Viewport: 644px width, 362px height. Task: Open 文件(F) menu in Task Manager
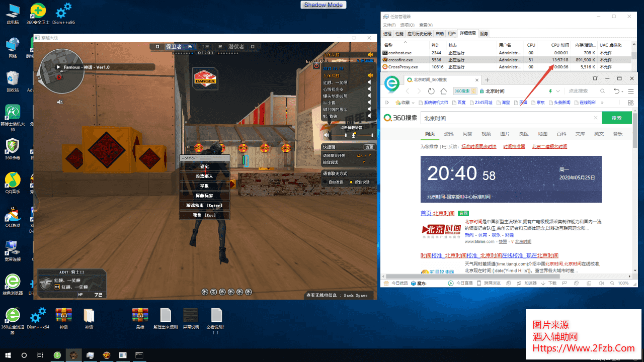[389, 25]
